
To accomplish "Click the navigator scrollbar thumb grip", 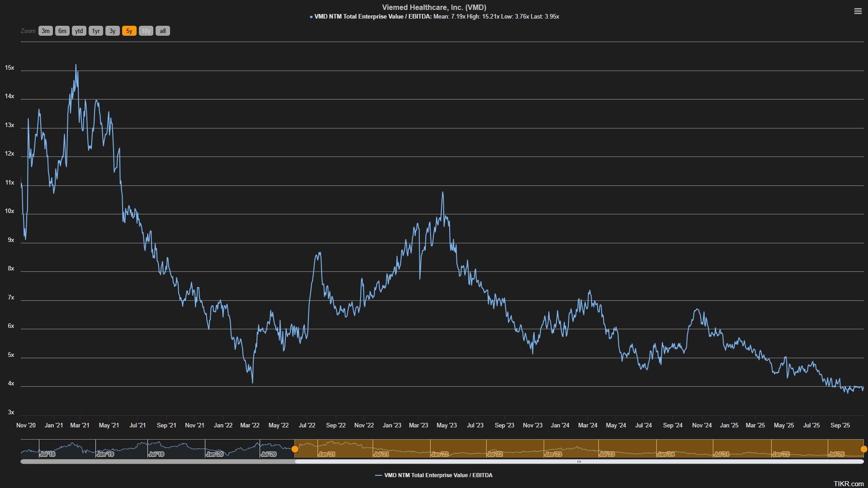I will (x=579, y=462).
